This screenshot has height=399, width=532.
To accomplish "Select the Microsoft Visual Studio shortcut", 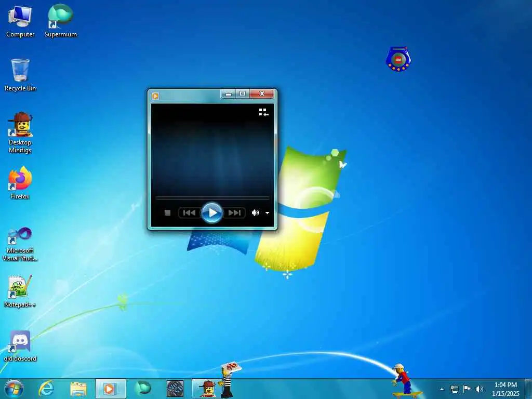I will coord(20,244).
